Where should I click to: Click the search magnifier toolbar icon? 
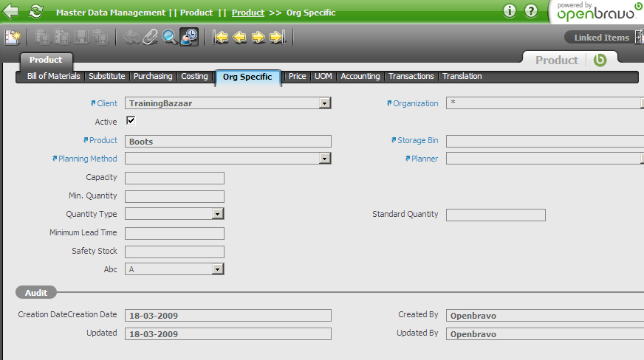click(170, 37)
